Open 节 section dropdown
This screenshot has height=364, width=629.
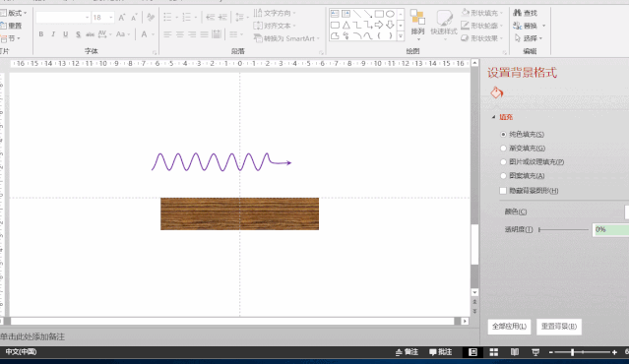(x=11, y=38)
